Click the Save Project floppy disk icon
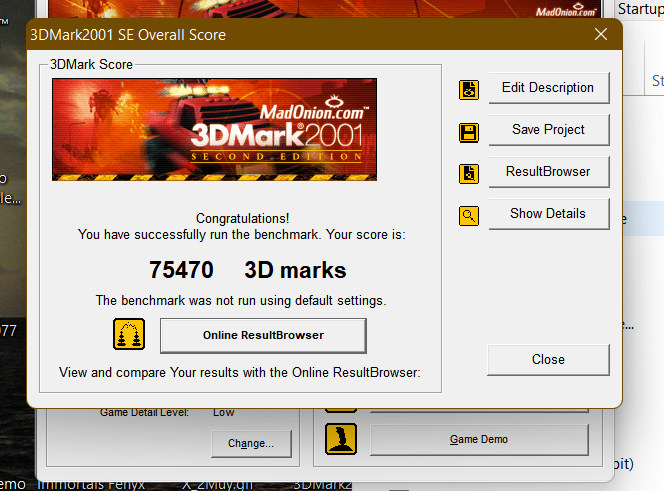This screenshot has height=491, width=664. (469, 133)
